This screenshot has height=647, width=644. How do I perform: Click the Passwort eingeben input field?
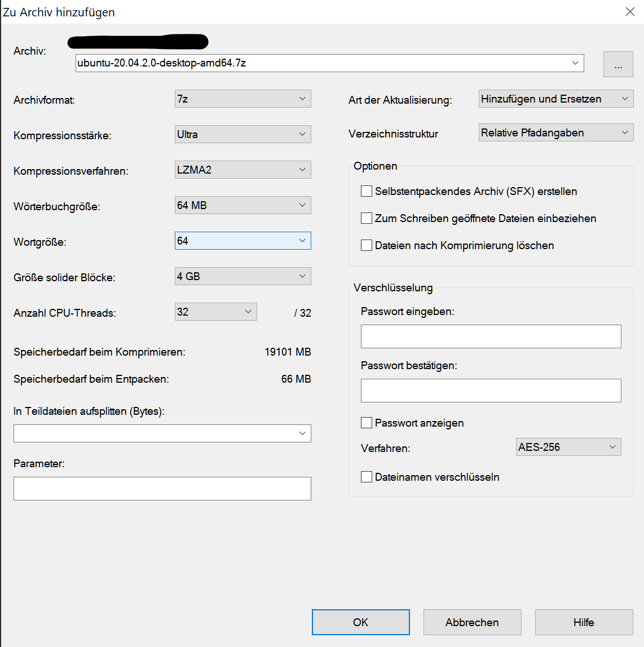(491, 336)
